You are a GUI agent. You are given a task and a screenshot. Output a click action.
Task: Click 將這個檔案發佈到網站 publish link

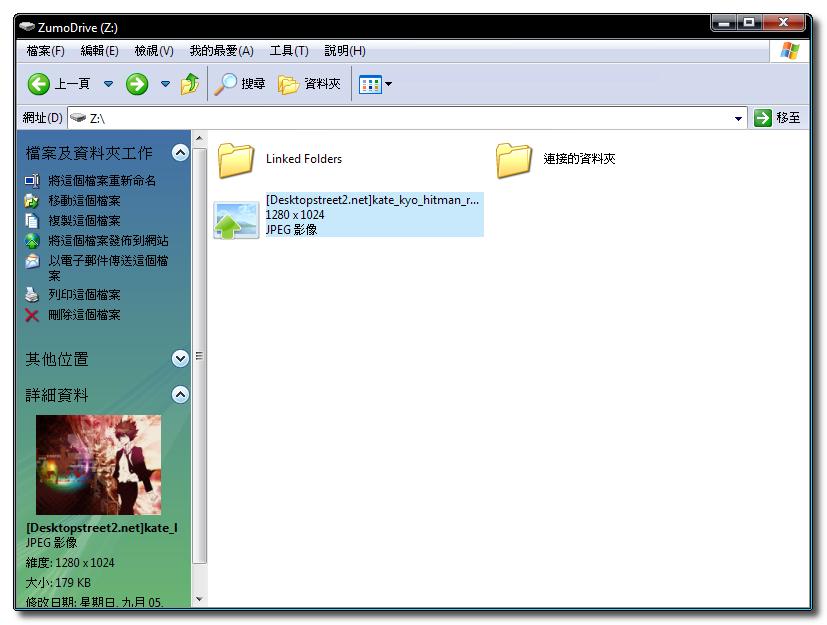click(108, 241)
